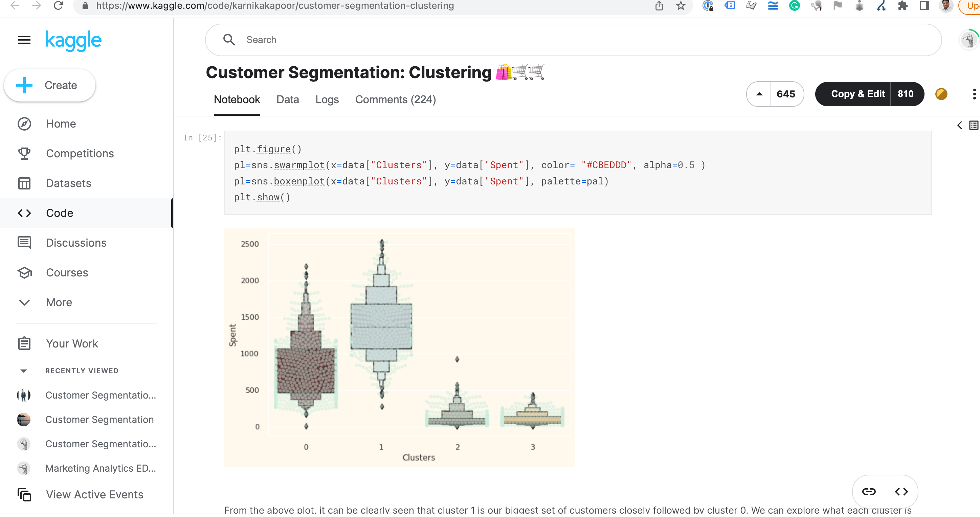Viewport: 980px width, 517px height.
Task: Open Your Work notebooks
Action: point(72,343)
